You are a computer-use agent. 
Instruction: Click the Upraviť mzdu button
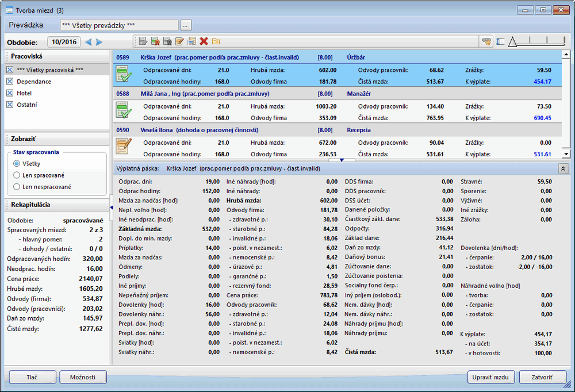(x=491, y=377)
